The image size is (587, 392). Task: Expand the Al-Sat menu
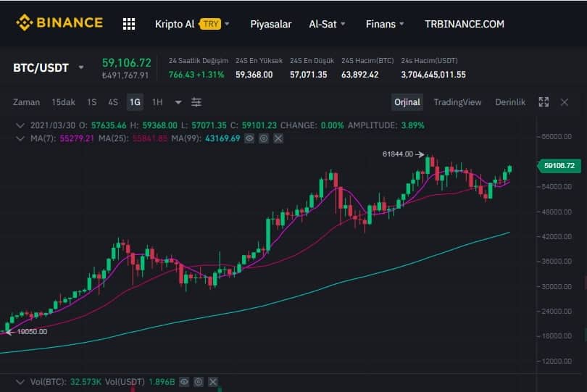pyautogui.click(x=327, y=24)
